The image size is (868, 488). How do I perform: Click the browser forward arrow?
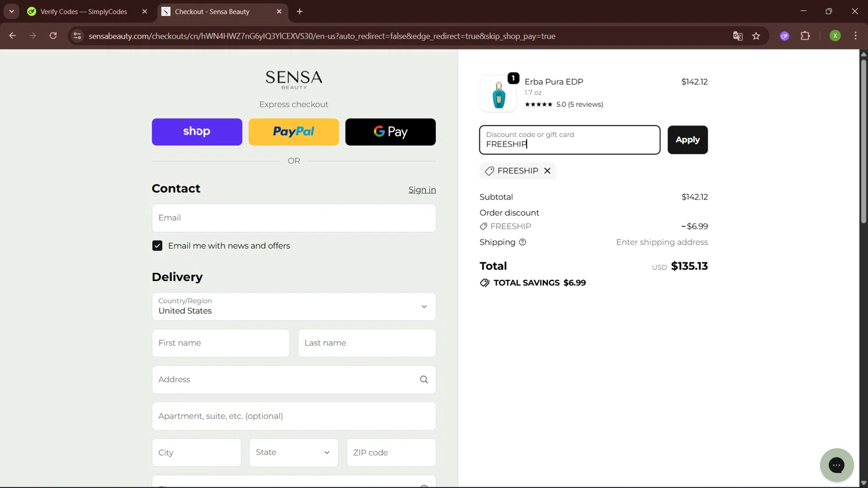32,36
